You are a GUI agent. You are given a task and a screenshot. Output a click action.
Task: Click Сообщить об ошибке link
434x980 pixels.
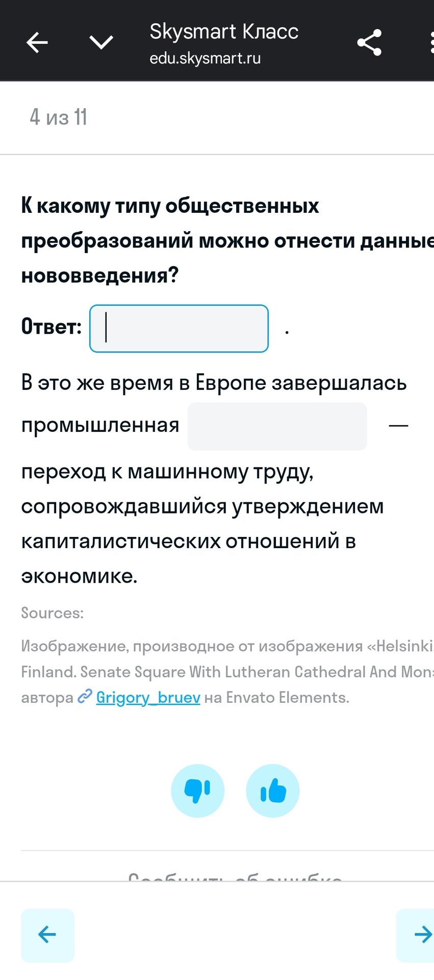(x=235, y=875)
